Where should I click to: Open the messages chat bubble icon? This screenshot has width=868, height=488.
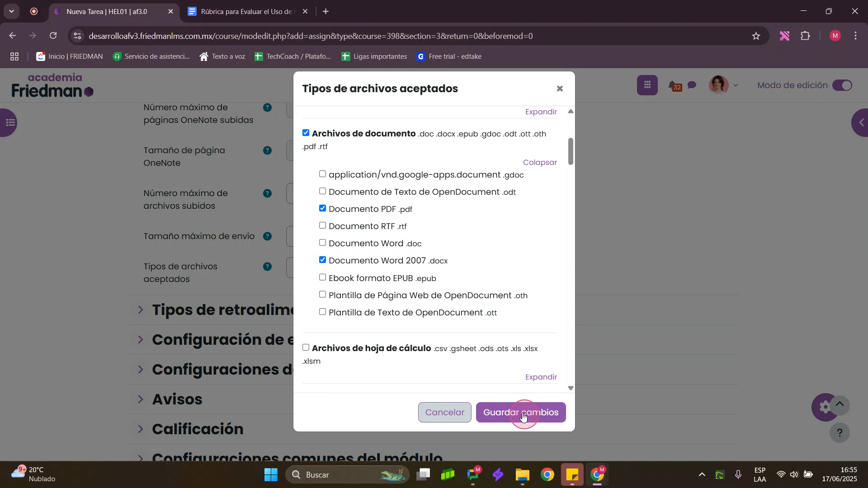click(692, 85)
